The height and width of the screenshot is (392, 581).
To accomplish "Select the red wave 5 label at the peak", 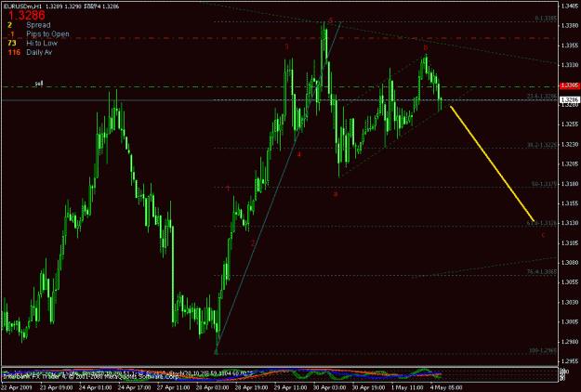I will click(331, 20).
